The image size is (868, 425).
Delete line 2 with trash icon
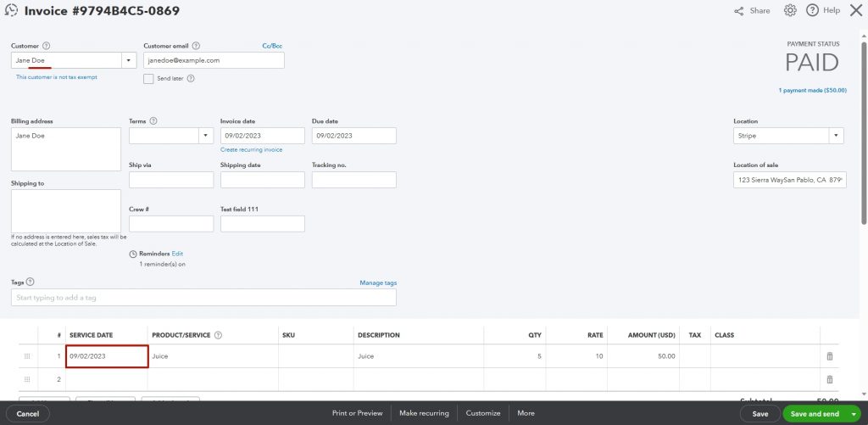pos(829,379)
